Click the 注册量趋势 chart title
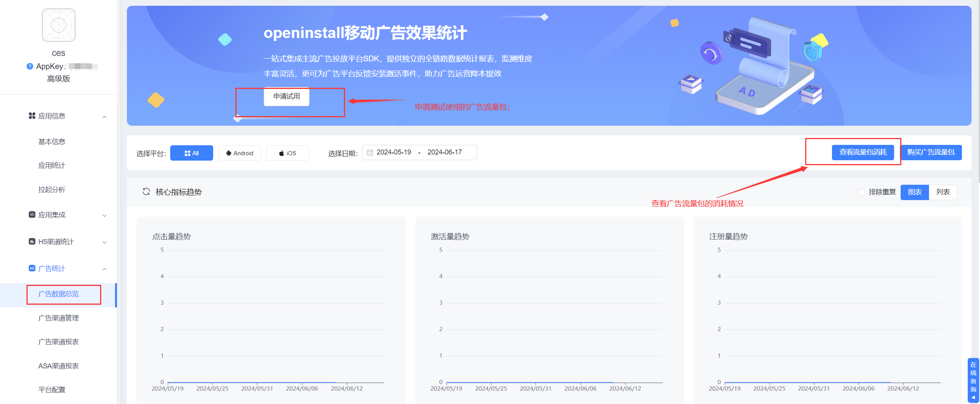The image size is (980, 404). coord(728,236)
